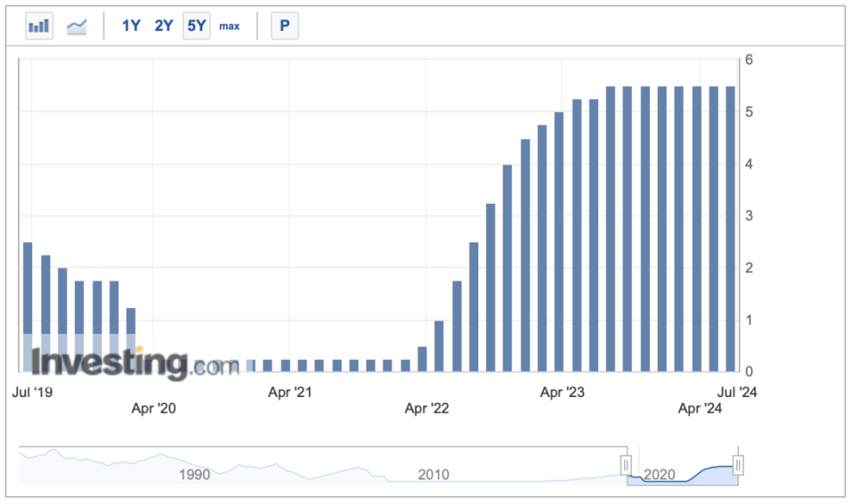Grab the right navigator range handle
The width and height of the screenshot is (851, 504).
pos(738,465)
